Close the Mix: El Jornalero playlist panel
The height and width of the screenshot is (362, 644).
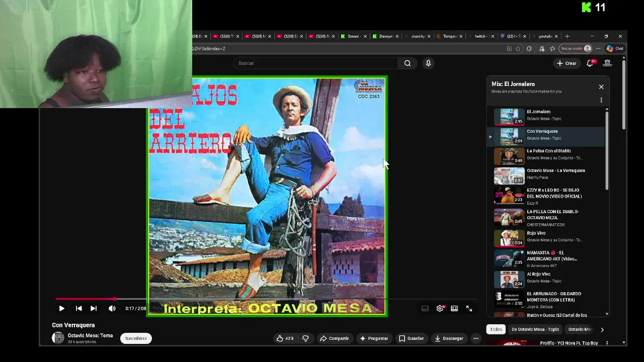coord(601,87)
